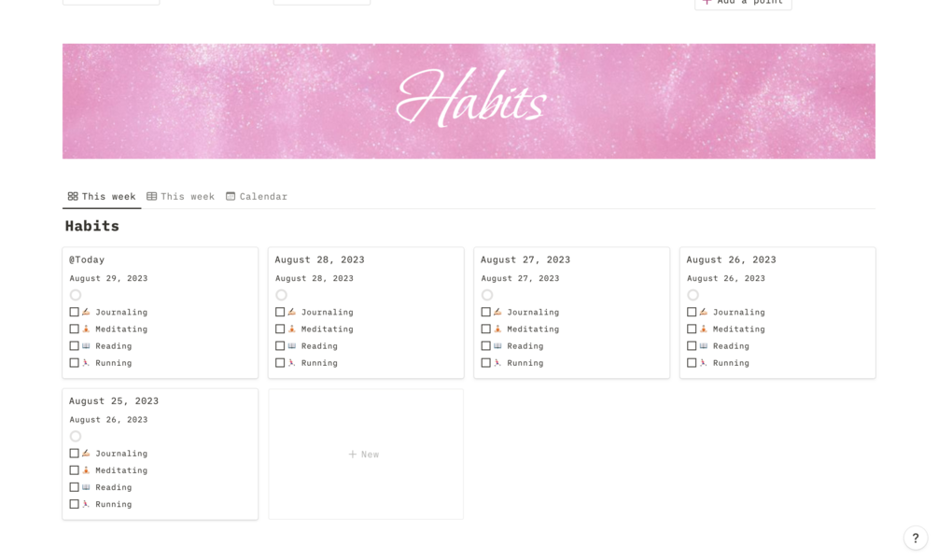938x560 pixels.
Task: Open the August 25, 2023 card title
Action: click(114, 400)
